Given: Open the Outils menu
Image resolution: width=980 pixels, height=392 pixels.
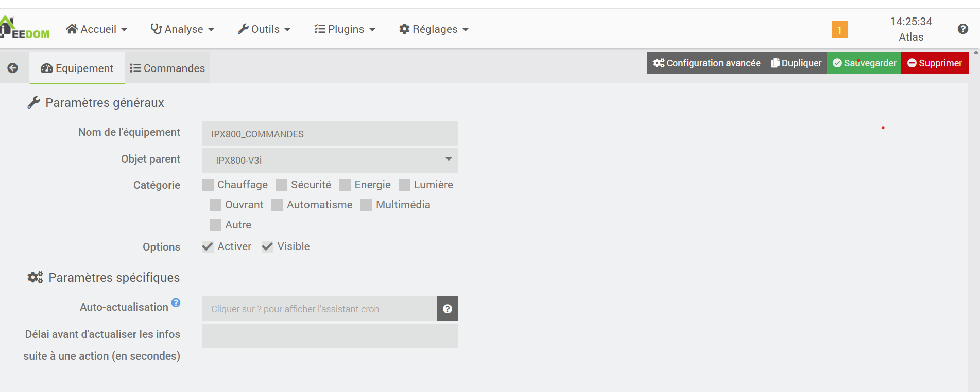Looking at the screenshot, I should [x=264, y=29].
